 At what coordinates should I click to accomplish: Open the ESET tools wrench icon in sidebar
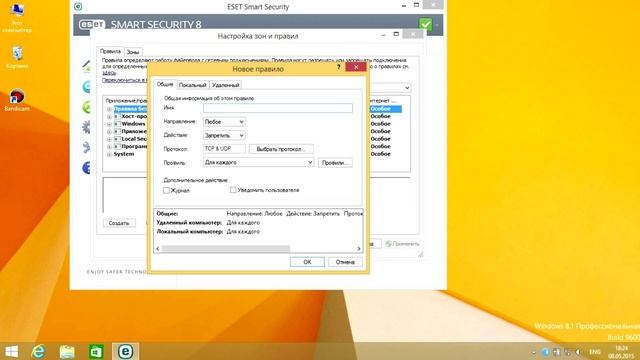(x=86, y=147)
